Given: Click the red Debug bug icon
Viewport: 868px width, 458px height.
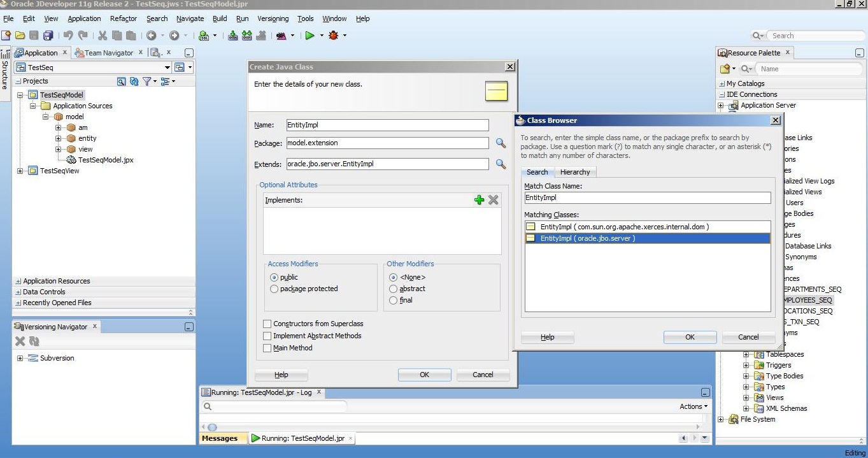Looking at the screenshot, I should click(334, 36).
